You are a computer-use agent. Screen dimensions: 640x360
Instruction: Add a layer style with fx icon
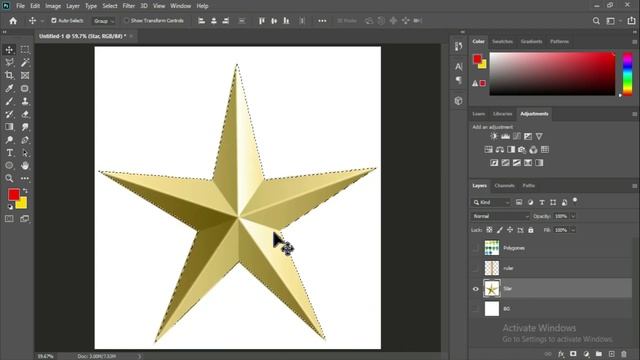point(561,354)
